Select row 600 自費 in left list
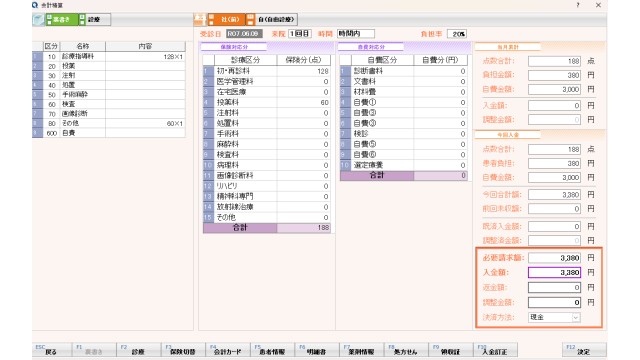Viewport: 640px width, 360px height. click(x=109, y=133)
